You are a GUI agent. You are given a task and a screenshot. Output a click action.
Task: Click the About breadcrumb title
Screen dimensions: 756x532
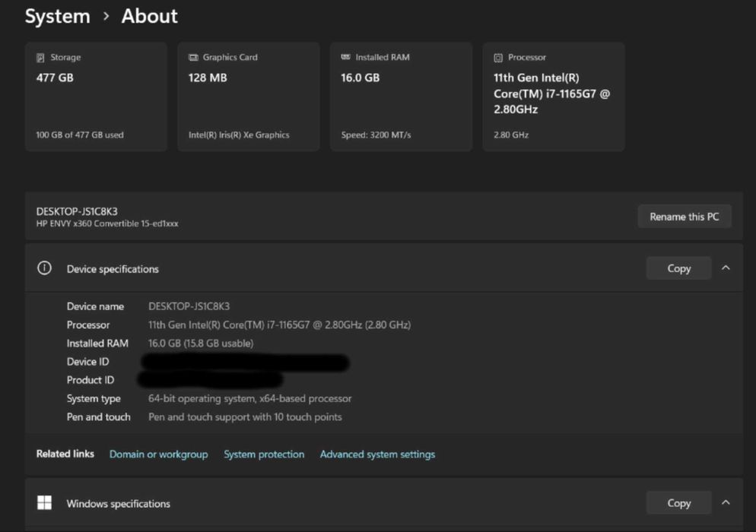pos(150,17)
